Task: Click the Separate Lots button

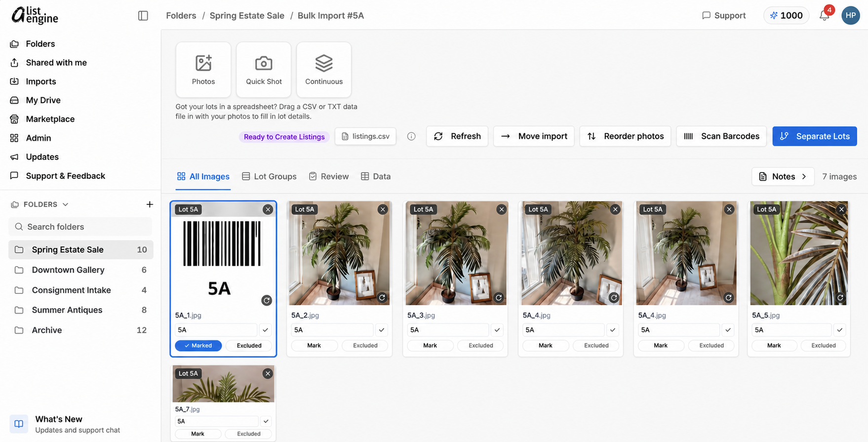Action: tap(815, 136)
